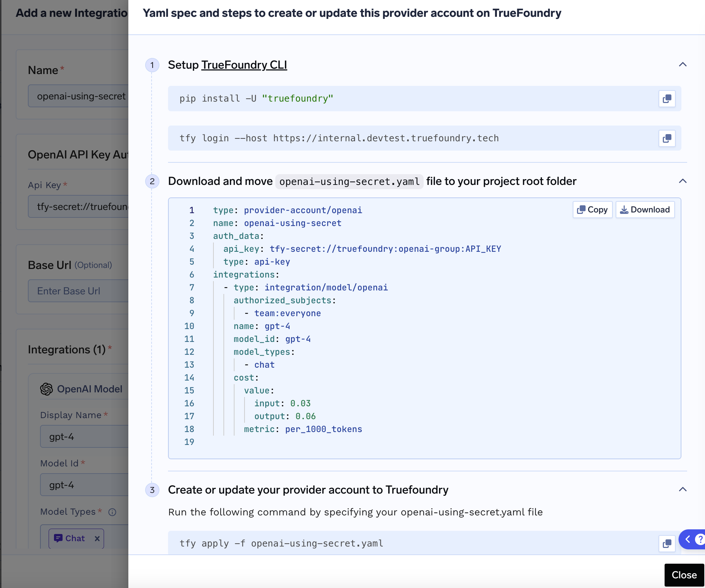Image resolution: width=705 pixels, height=588 pixels.
Task: Collapse the Download and move file section
Action: tap(682, 181)
